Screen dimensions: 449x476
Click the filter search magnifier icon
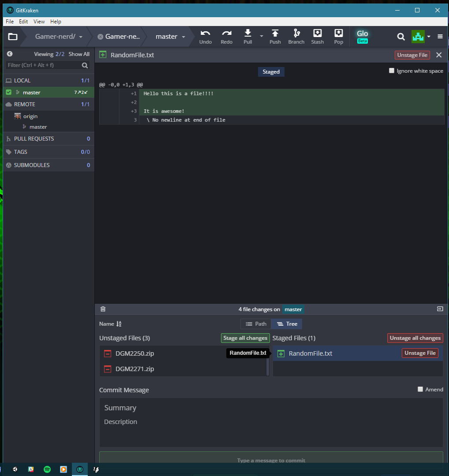85,65
